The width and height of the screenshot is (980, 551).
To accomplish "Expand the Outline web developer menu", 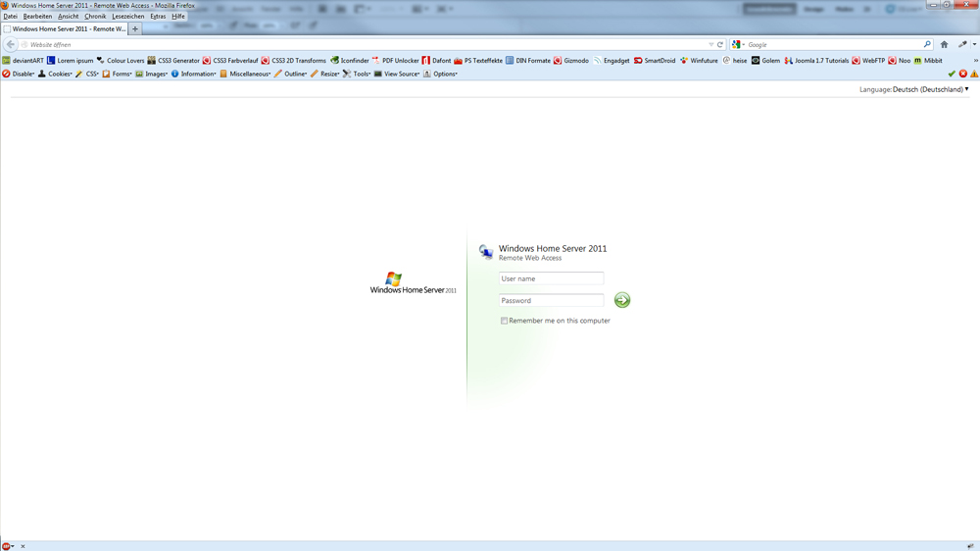I will coord(291,74).
